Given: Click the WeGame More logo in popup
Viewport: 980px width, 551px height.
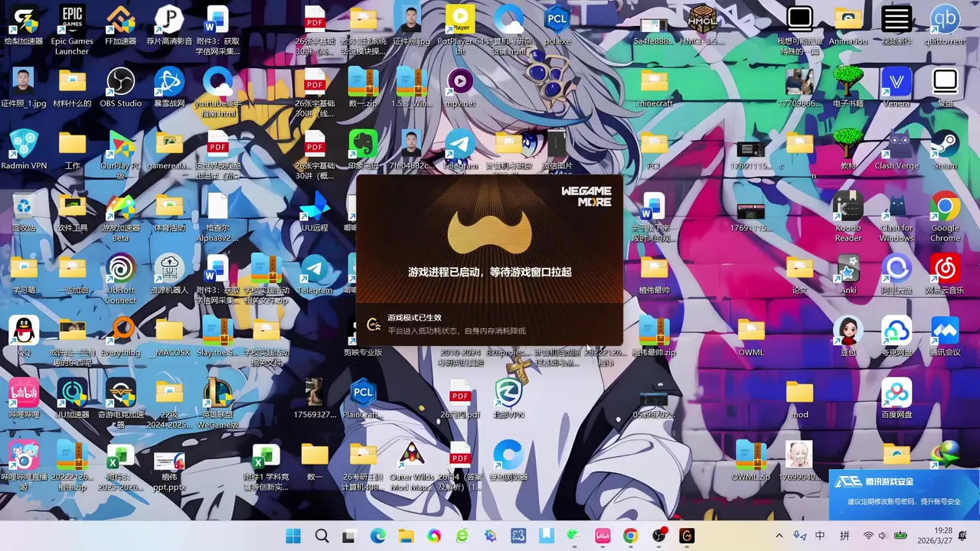Looking at the screenshot, I should [586, 197].
